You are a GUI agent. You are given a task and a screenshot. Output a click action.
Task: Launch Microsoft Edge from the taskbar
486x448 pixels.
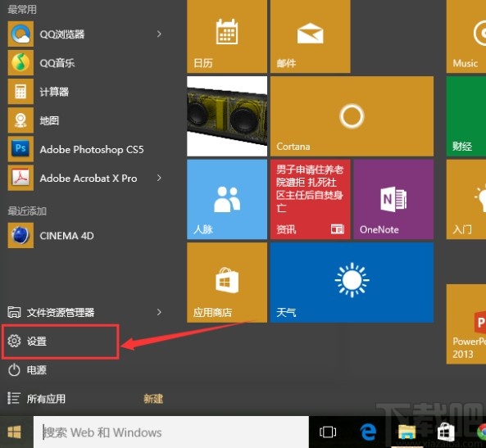pos(368,432)
